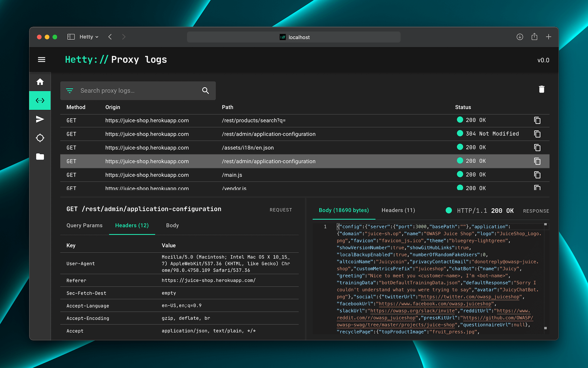Image resolution: width=588 pixels, height=368 pixels.
Task: Switch to the Query Params tab
Action: [84, 225]
